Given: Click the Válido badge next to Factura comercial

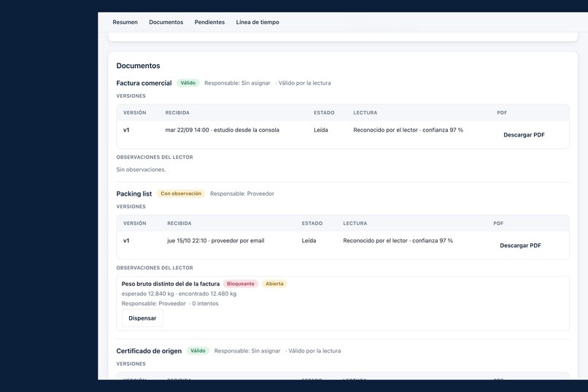Looking at the screenshot, I should tap(188, 83).
